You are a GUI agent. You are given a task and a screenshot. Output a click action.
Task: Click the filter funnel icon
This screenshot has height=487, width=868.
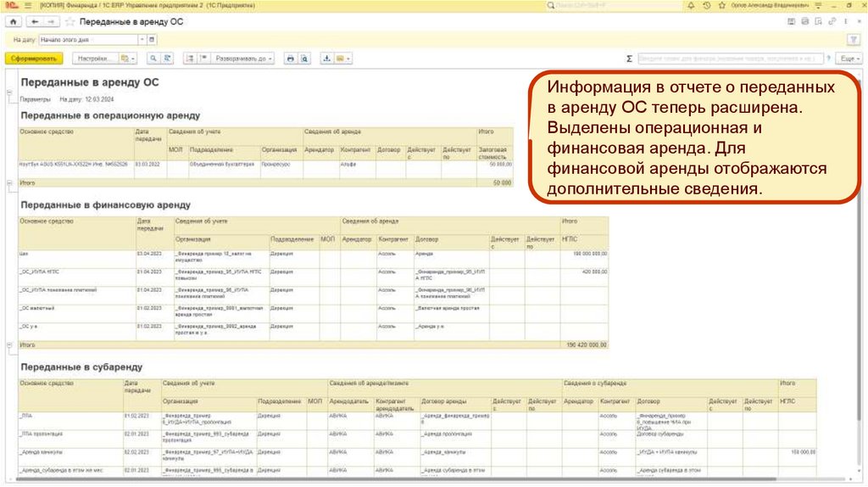point(853,40)
